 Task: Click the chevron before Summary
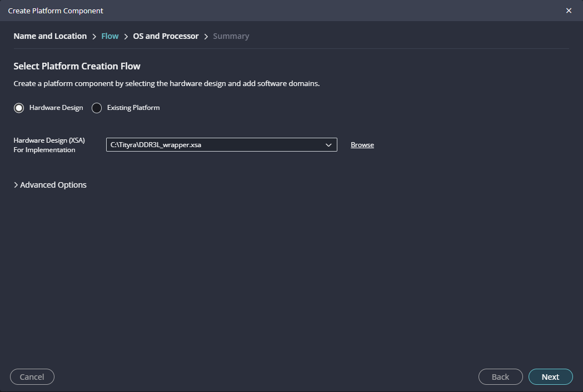[x=206, y=37]
